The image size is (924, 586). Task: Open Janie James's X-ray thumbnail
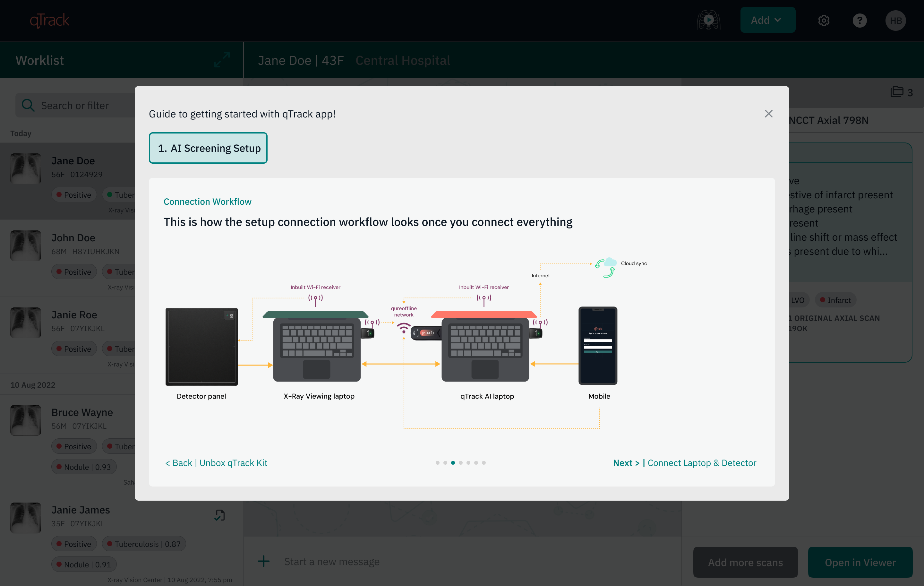coord(26,518)
